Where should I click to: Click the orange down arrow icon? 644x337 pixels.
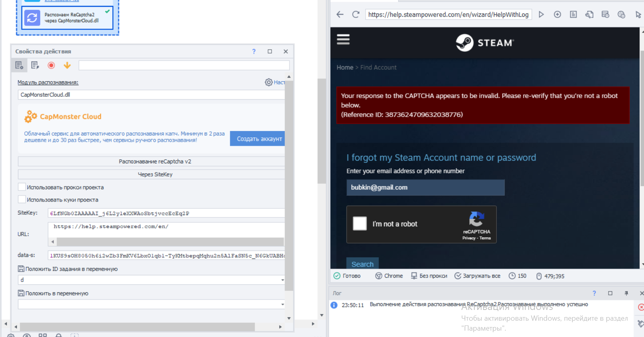pyautogui.click(x=67, y=65)
